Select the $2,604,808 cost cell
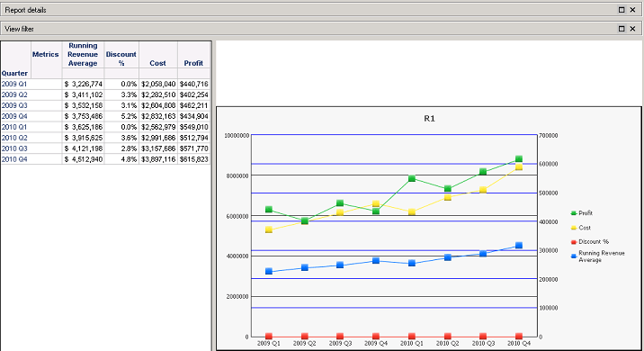This screenshot has width=644, height=351. (x=158, y=105)
